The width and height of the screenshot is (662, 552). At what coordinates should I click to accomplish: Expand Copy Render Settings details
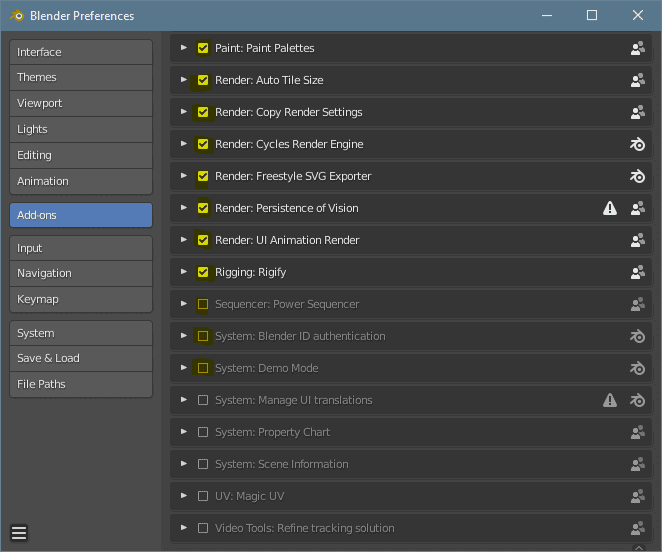pos(184,112)
